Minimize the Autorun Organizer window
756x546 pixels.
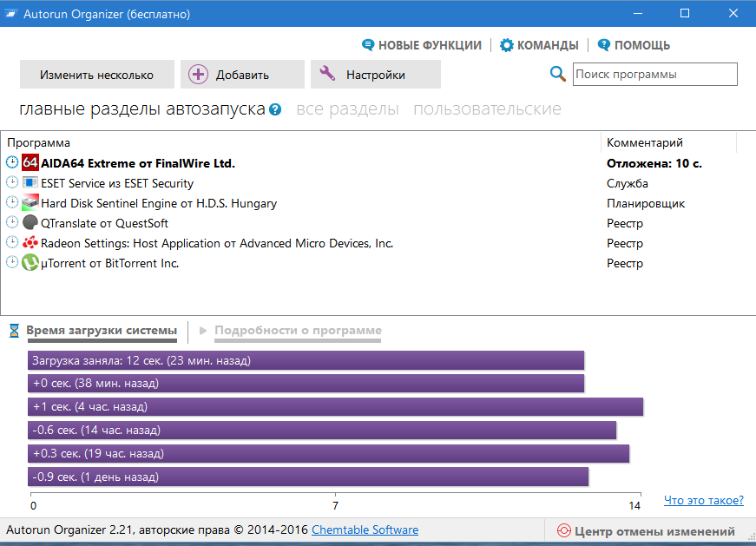coord(638,13)
